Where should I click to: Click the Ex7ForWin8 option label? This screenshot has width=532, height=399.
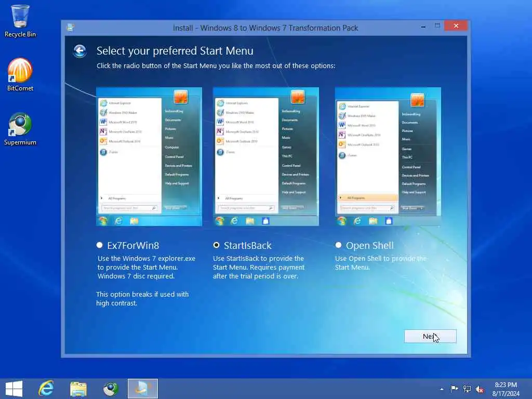click(133, 245)
